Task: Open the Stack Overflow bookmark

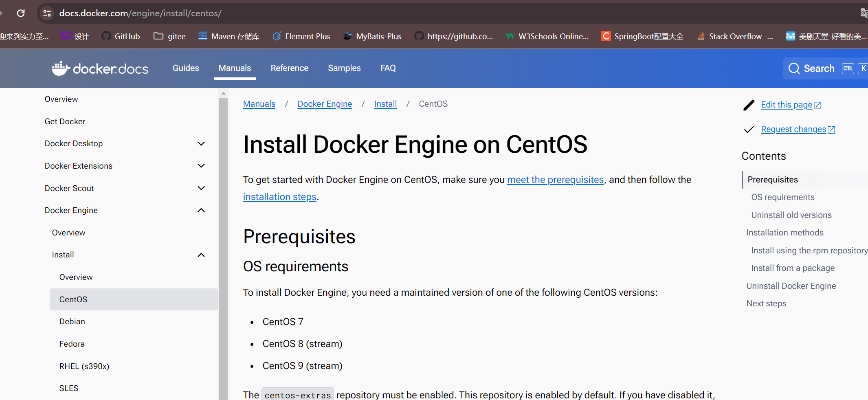Action: click(x=735, y=36)
